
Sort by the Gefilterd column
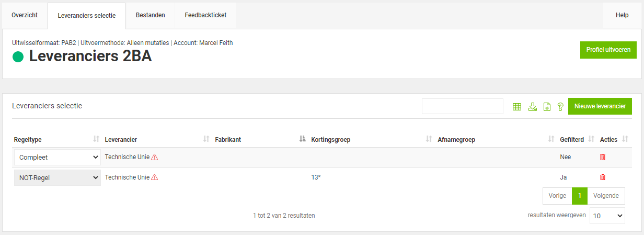[591, 139]
